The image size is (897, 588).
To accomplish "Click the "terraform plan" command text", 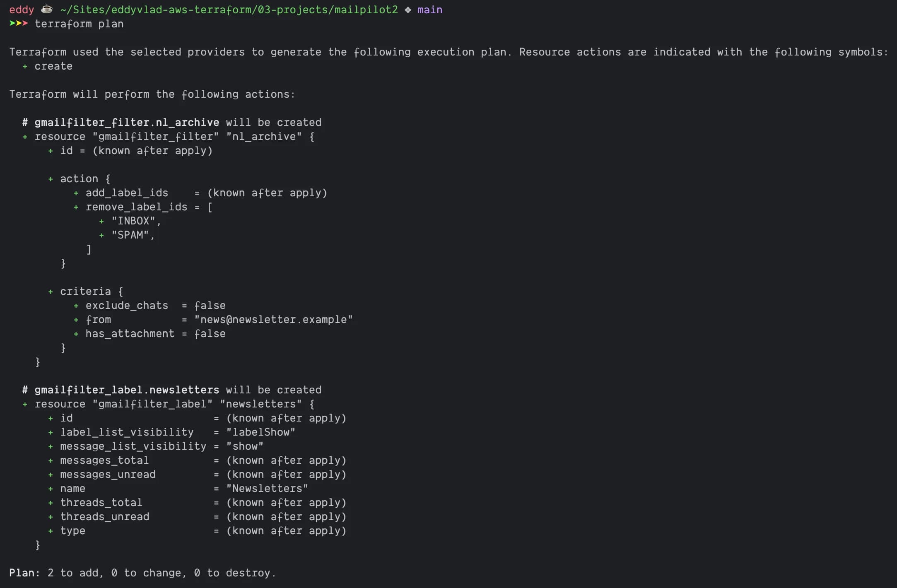I will [x=79, y=24].
